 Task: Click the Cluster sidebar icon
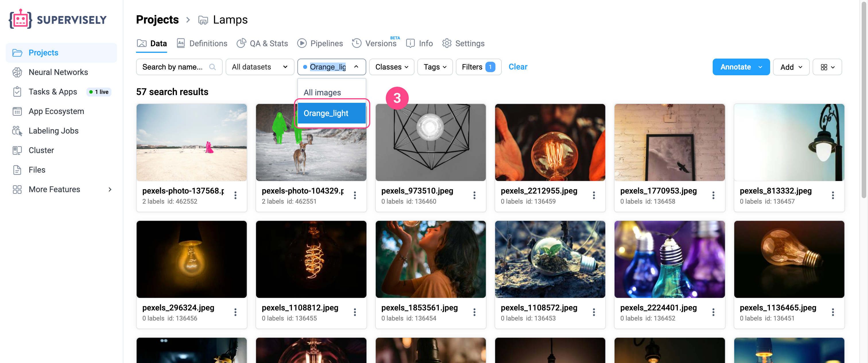(17, 150)
